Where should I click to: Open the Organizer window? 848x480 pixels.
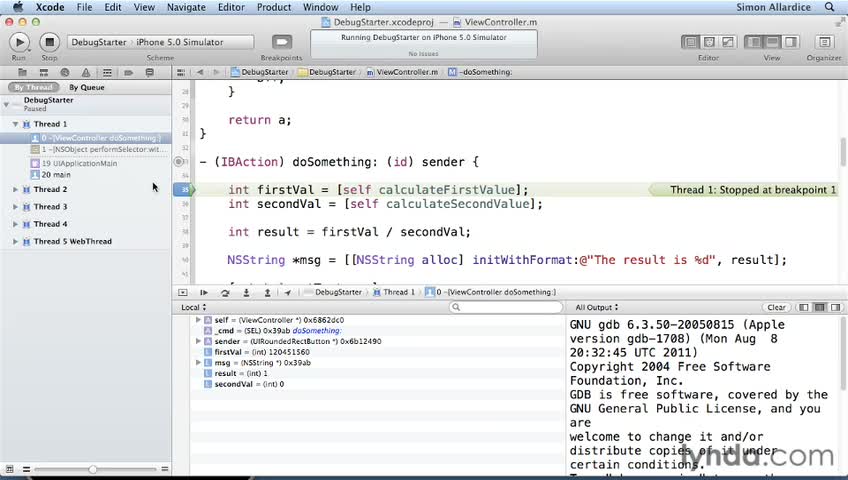pos(824,42)
